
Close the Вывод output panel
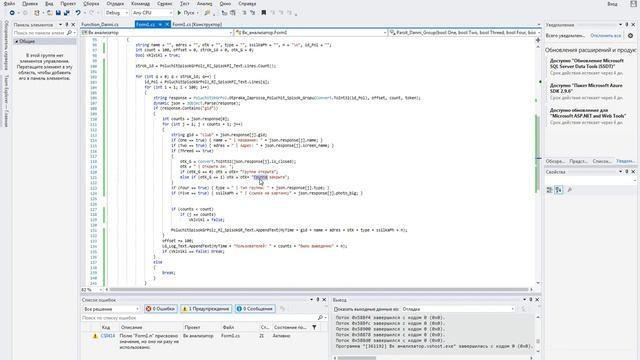pyautogui.click(x=537, y=300)
